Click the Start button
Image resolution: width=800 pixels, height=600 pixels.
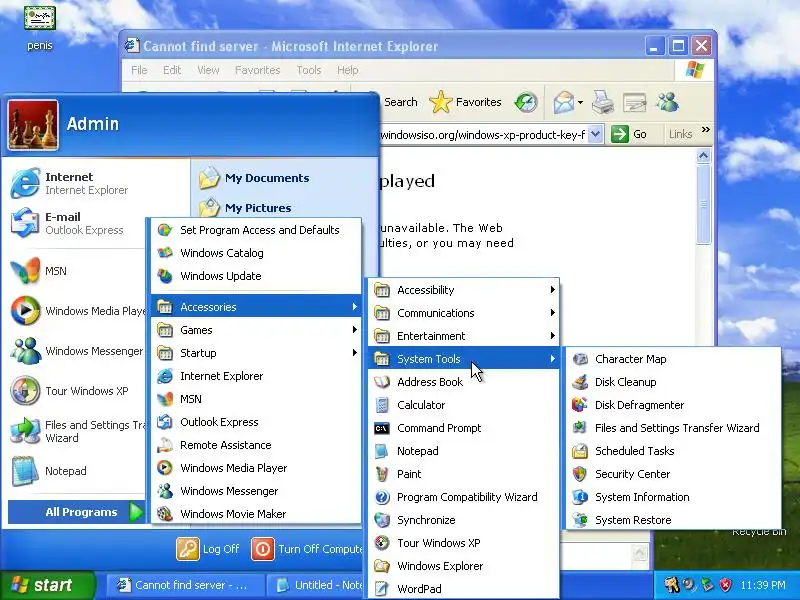pyautogui.click(x=47, y=585)
